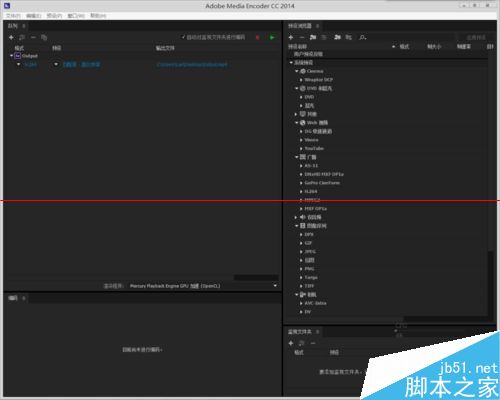Viewport: 500px width, 400px height.
Task: Sort presets by 预设名称 column header
Action: click(x=297, y=47)
